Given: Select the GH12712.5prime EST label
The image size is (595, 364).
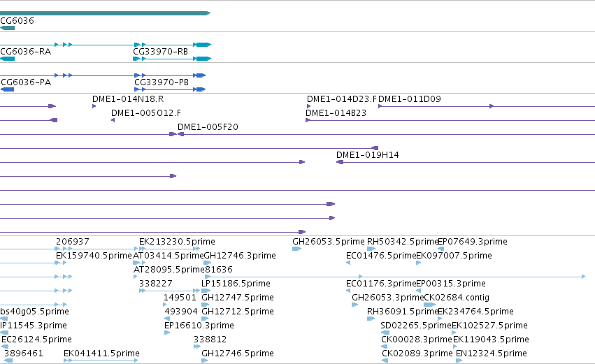Looking at the screenshot, I should click(x=238, y=312).
